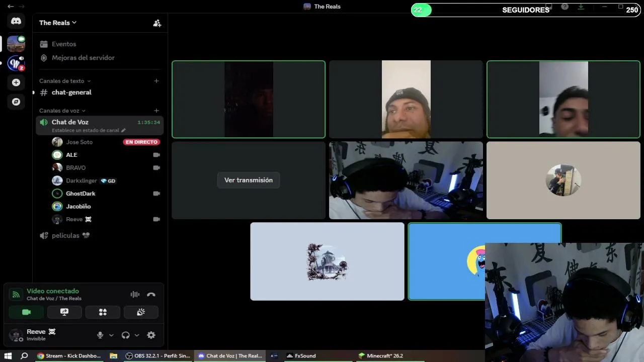
Task: Open audio output options dropdown
Action: (x=137, y=335)
